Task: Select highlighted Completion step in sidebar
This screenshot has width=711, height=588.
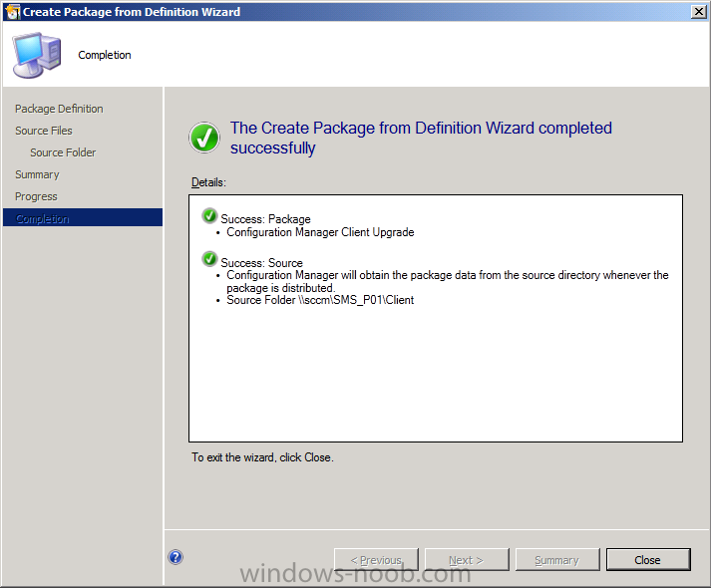Action: (x=83, y=218)
